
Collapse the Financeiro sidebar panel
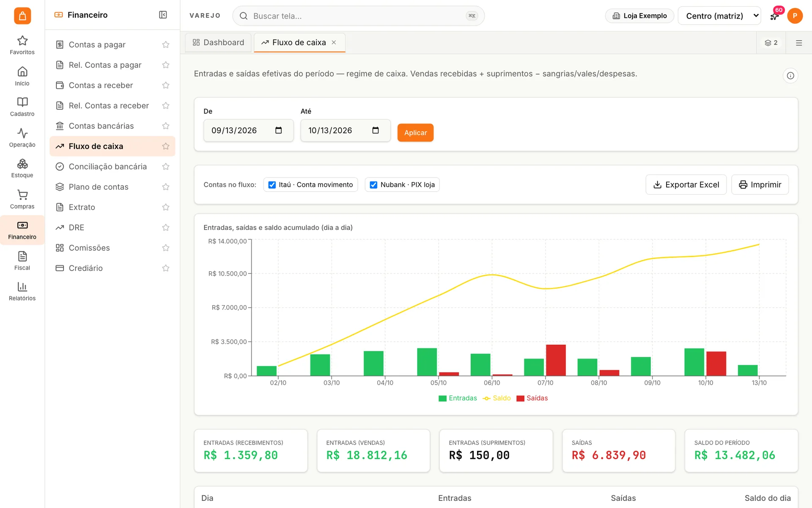(163, 15)
